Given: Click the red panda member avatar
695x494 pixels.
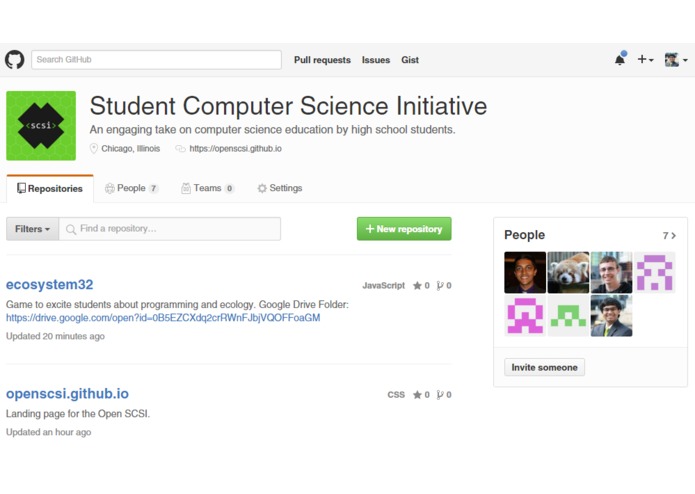Looking at the screenshot, I should (568, 272).
